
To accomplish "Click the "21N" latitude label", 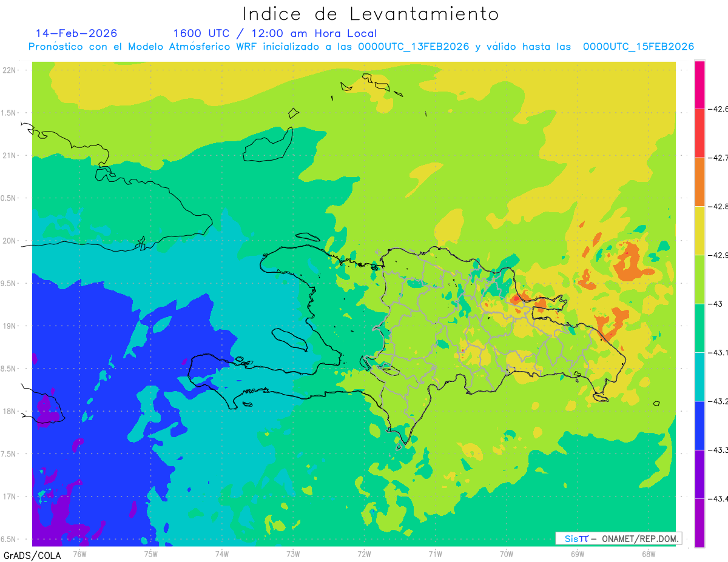I will 9,156.
